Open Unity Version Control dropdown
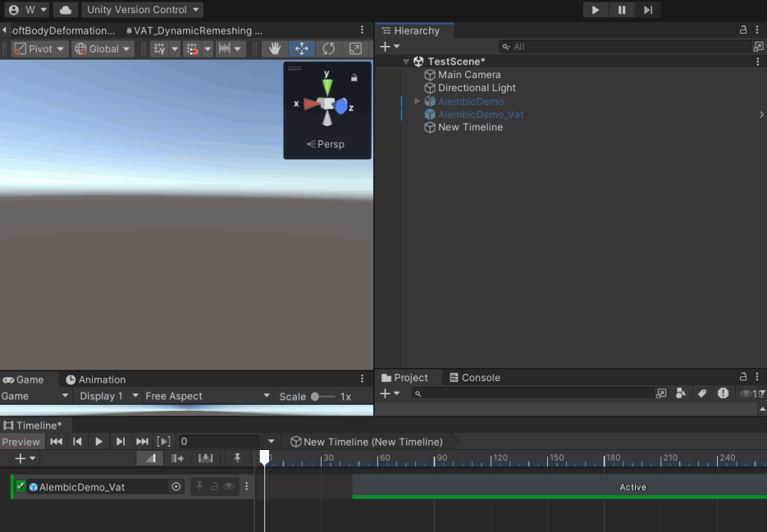Image resolution: width=767 pixels, height=532 pixels. pyautogui.click(x=143, y=10)
